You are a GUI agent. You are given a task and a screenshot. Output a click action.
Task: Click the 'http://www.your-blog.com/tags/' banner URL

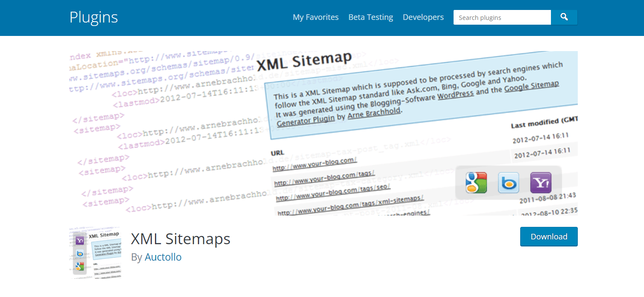coord(325,178)
